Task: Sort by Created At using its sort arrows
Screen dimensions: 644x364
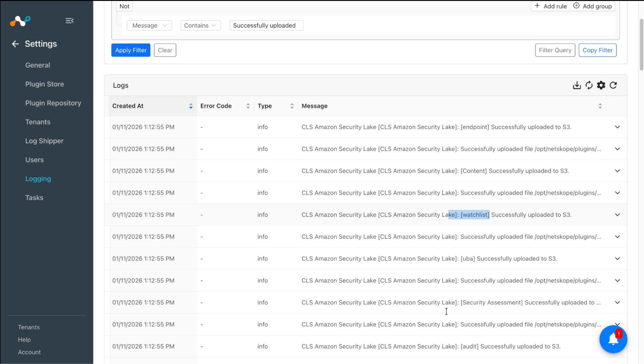Action: [x=191, y=106]
